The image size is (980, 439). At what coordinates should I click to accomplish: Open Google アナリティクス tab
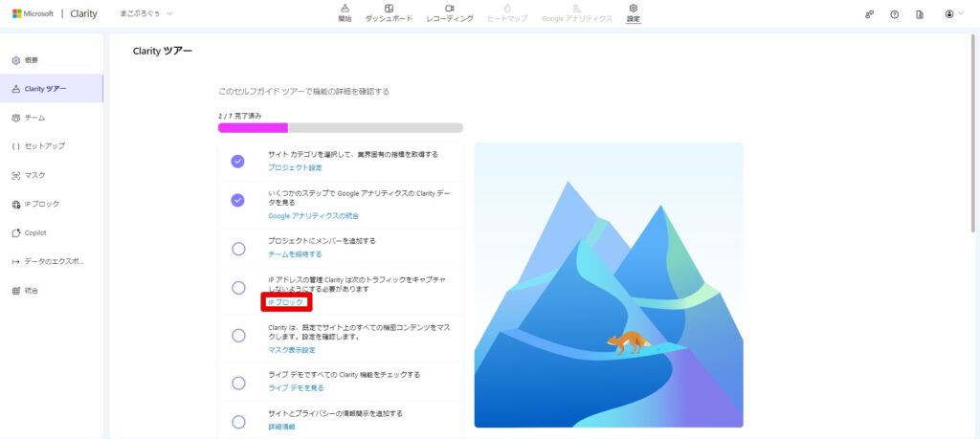click(577, 13)
